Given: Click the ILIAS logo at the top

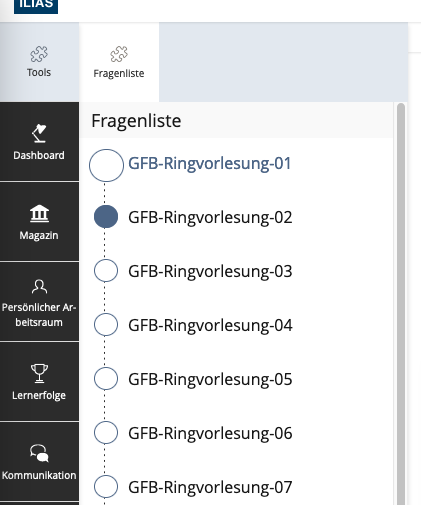Looking at the screenshot, I should click(x=36, y=7).
